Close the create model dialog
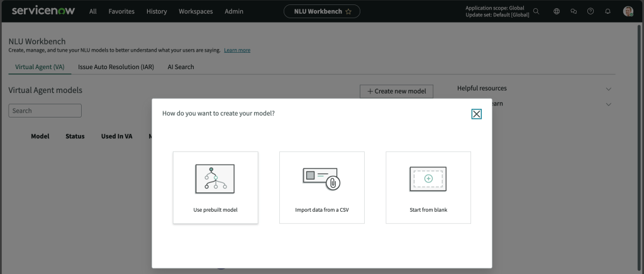 coord(476,114)
